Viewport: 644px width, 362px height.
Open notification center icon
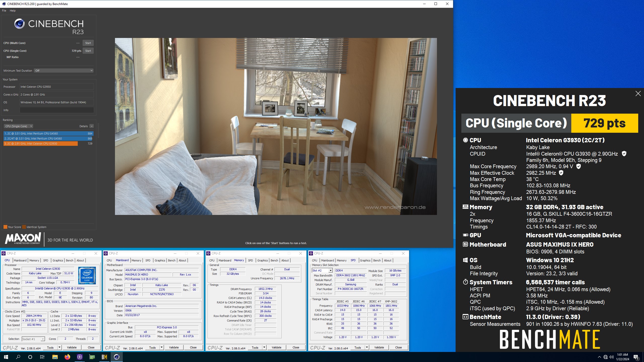[636, 357]
